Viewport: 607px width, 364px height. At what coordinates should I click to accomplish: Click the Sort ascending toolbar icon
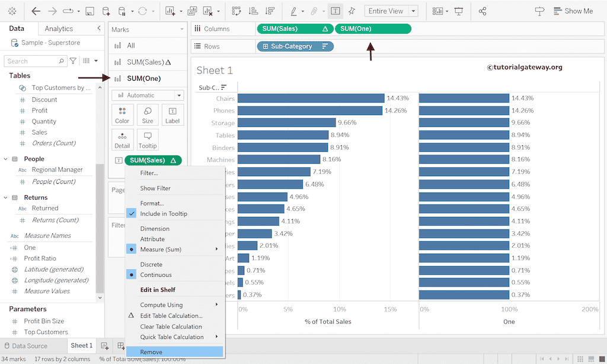pyautogui.click(x=253, y=11)
